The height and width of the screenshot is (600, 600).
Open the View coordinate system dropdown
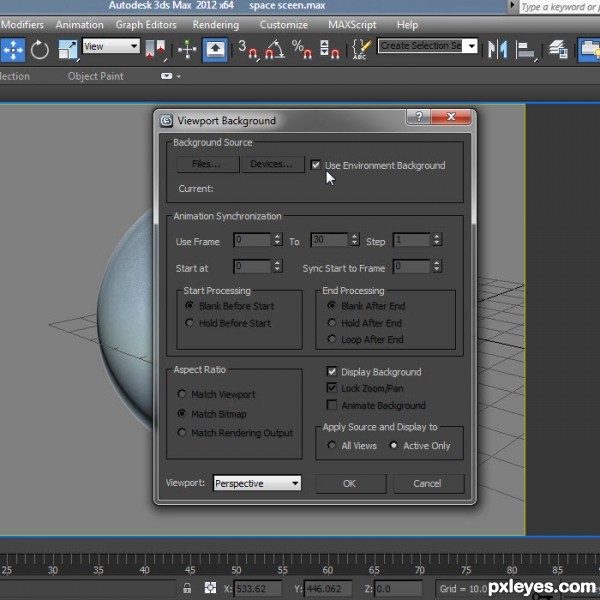click(111, 46)
